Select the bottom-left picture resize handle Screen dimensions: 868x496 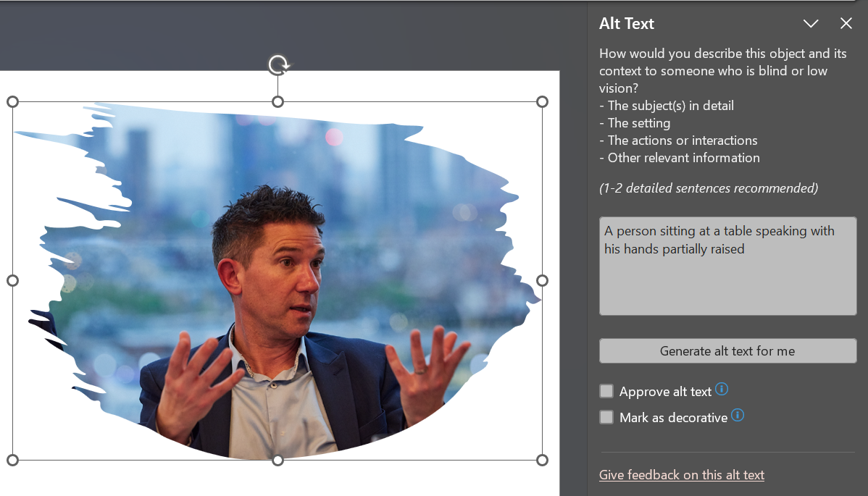tap(13, 460)
